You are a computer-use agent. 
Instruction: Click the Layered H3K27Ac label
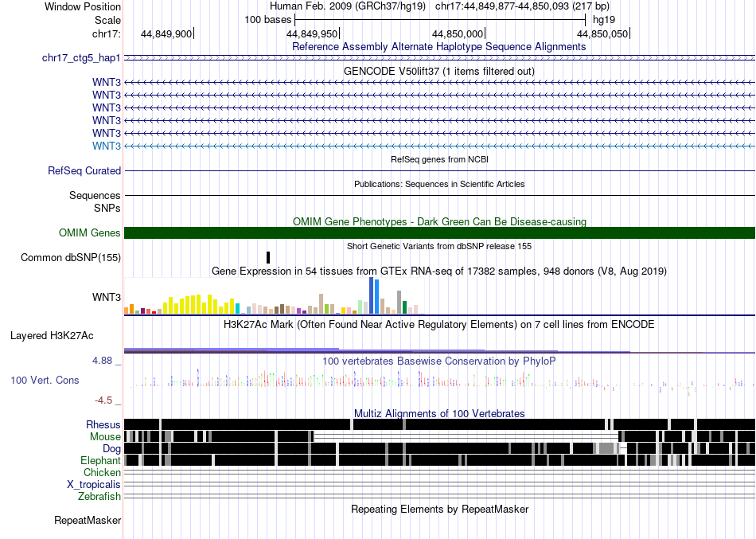(52, 336)
